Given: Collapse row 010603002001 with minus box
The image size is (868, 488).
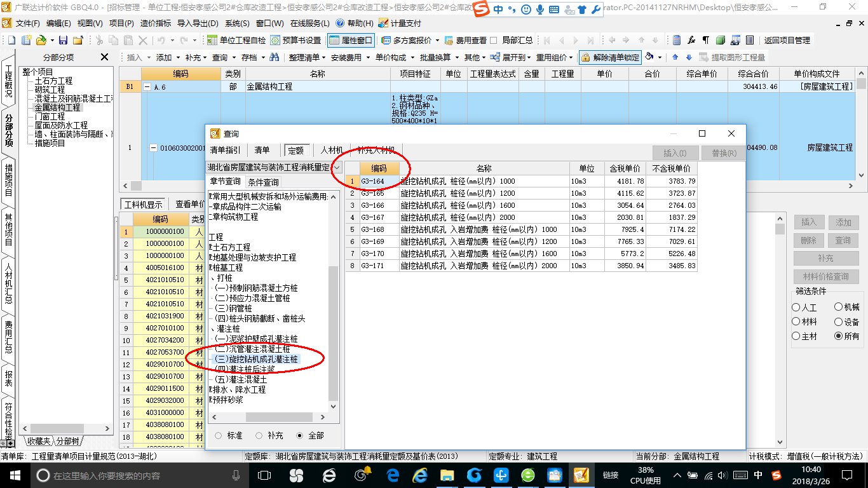Looking at the screenshot, I should pyautogui.click(x=153, y=148).
